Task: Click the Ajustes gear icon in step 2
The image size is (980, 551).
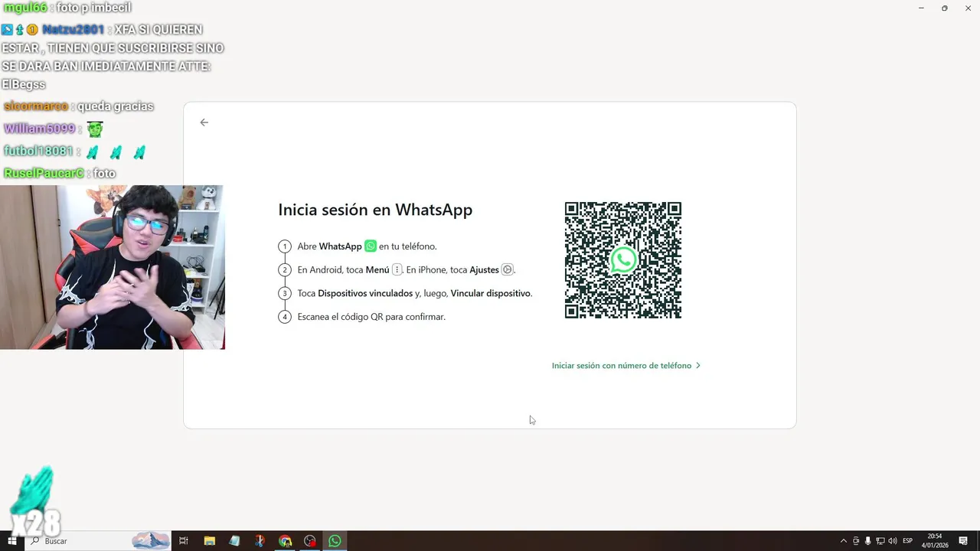Action: 507,269
